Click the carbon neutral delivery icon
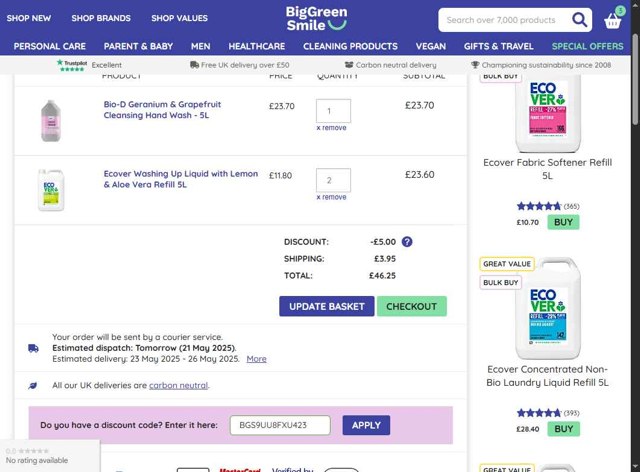 [349, 65]
